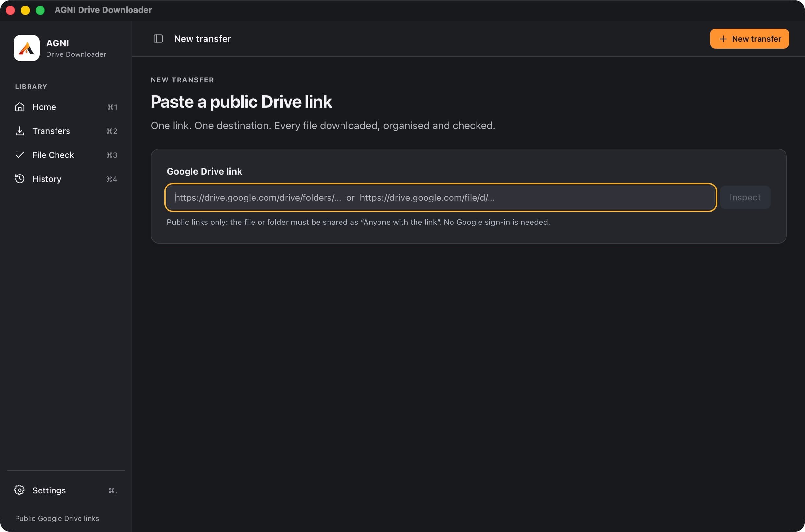This screenshot has width=805, height=532.
Task: Go to the Transfers label
Action: click(x=51, y=131)
